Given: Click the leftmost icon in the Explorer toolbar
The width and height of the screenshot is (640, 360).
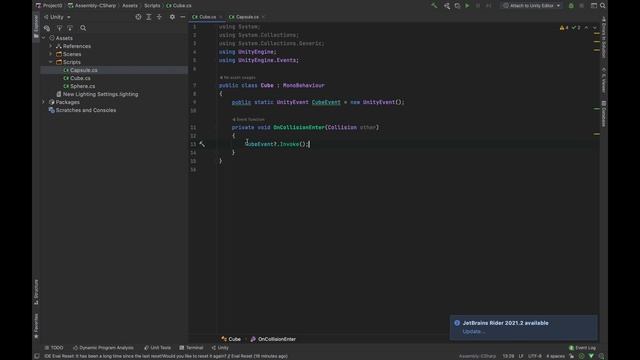Looking at the screenshot, I should coord(47,28).
